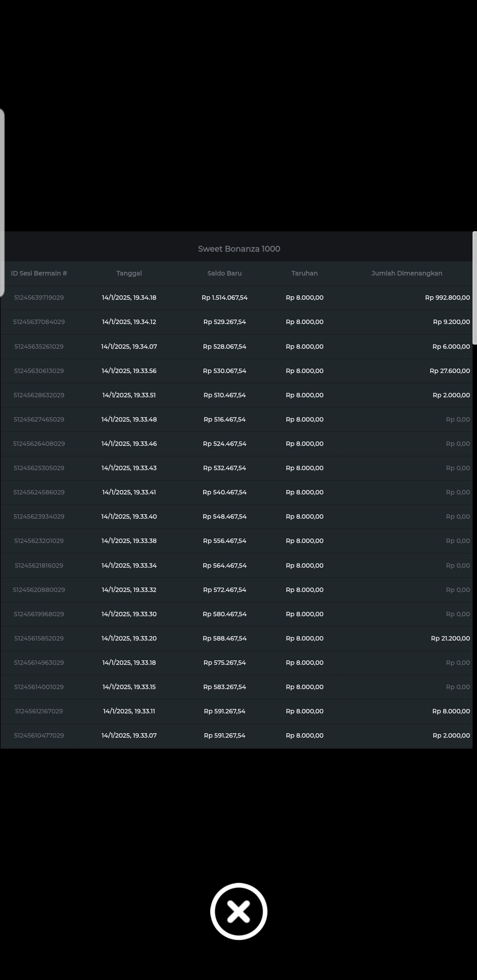Click the balance Rp 524.467,54
Image resolution: width=477 pixels, height=980 pixels.
224,444
